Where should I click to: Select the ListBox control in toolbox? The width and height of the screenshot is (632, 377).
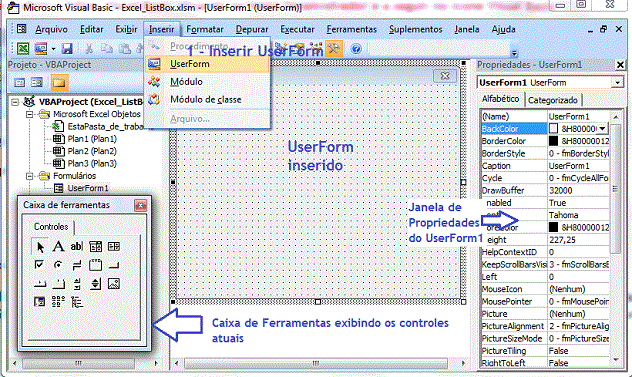[x=114, y=246]
